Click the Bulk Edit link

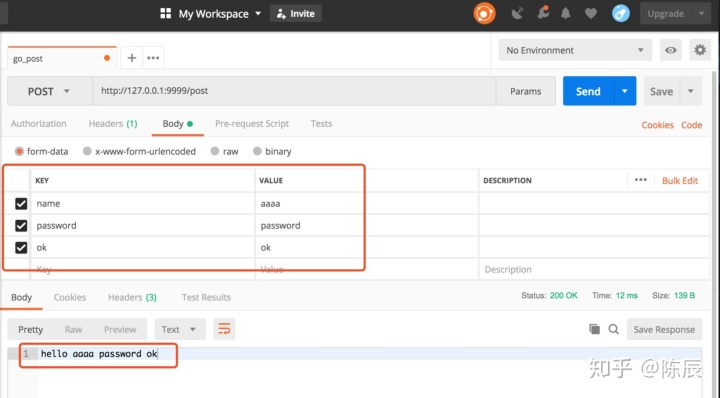[680, 180]
